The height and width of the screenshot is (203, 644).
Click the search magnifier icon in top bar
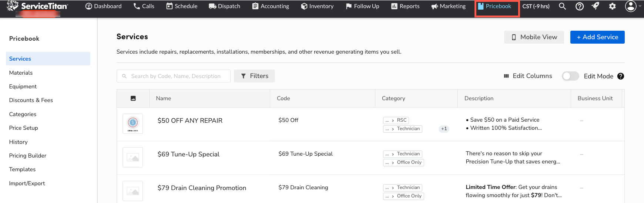[x=562, y=6]
